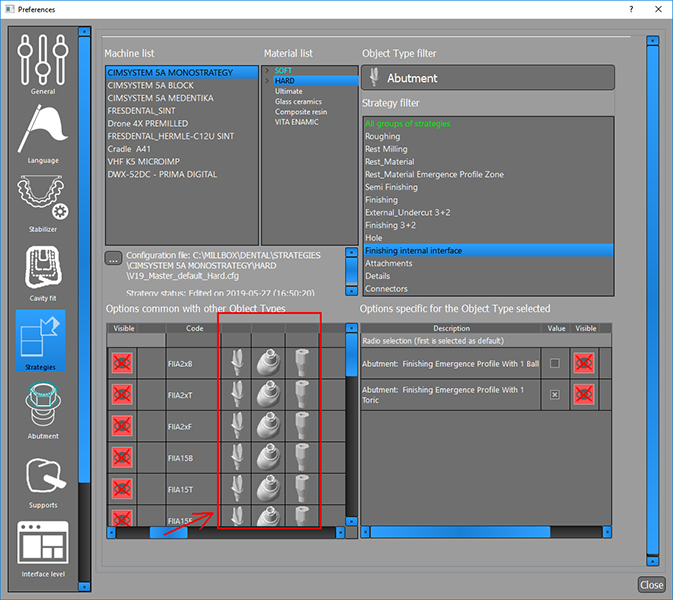Click the cylinder abutment icon in FIIA2xB row
The width and height of the screenshot is (673, 600).
tap(302, 363)
